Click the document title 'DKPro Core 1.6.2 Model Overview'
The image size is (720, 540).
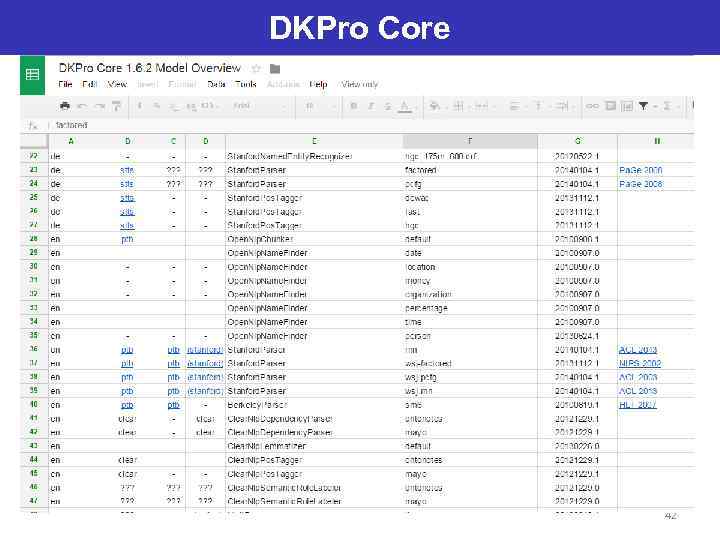point(150,68)
